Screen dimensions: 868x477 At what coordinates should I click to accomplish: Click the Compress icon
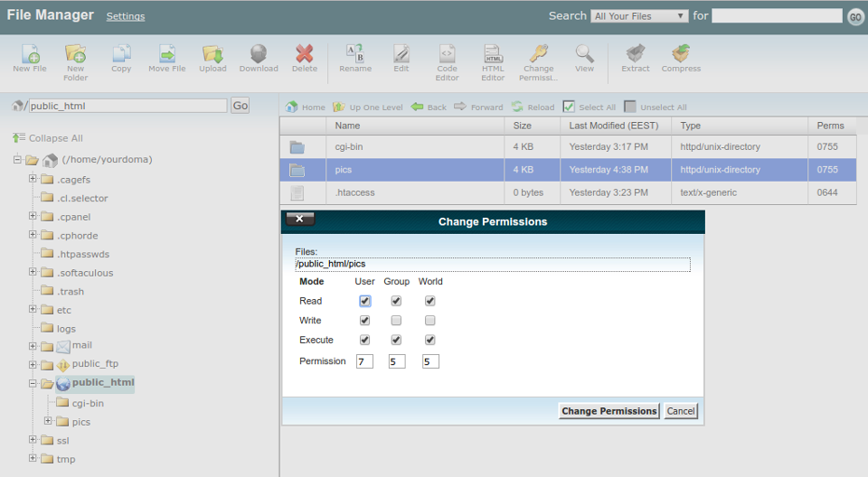[x=681, y=54]
